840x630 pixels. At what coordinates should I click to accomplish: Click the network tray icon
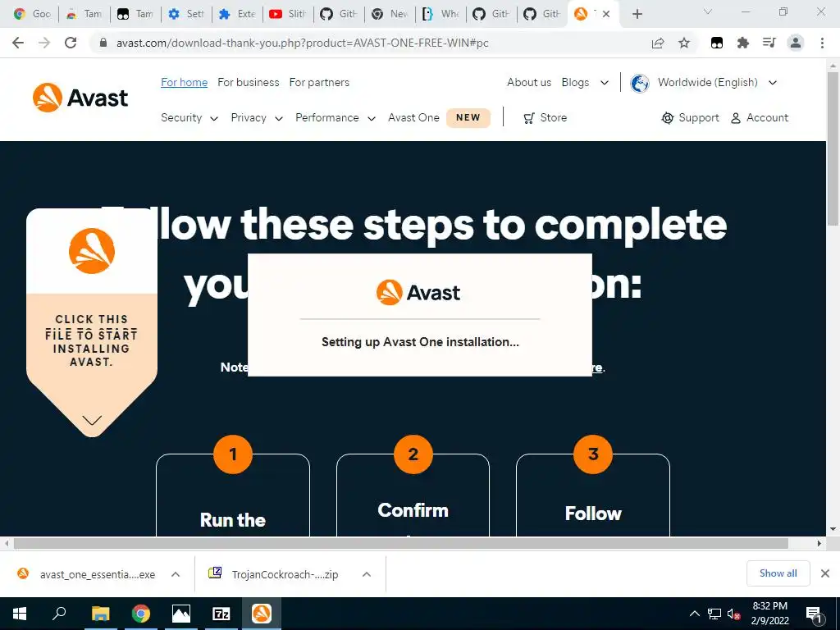(714, 614)
